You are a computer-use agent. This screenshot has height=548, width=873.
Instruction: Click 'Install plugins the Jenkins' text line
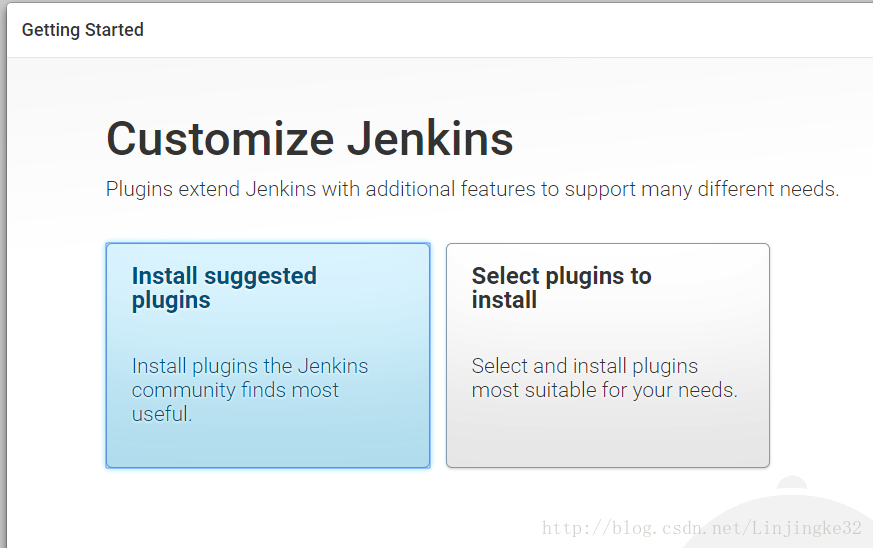250,366
